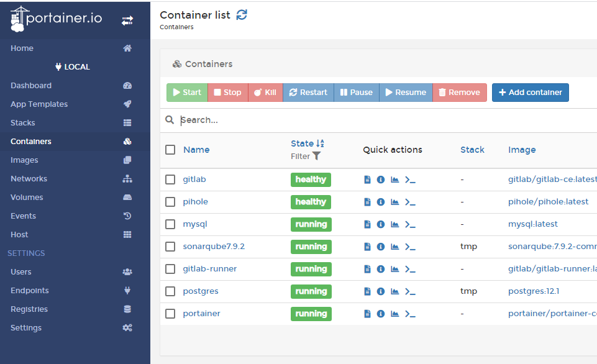
Task: Check the mysql container checkbox
Action: [170, 224]
